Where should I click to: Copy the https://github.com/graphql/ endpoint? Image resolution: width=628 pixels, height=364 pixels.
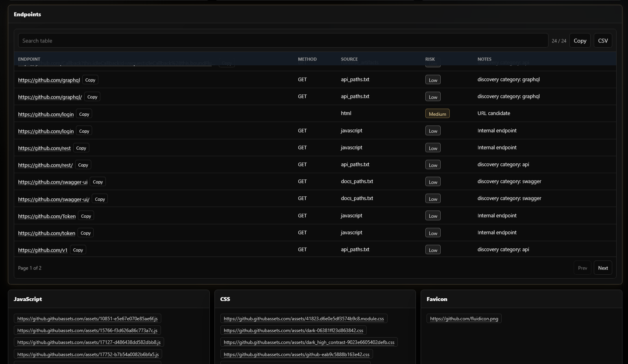click(92, 97)
